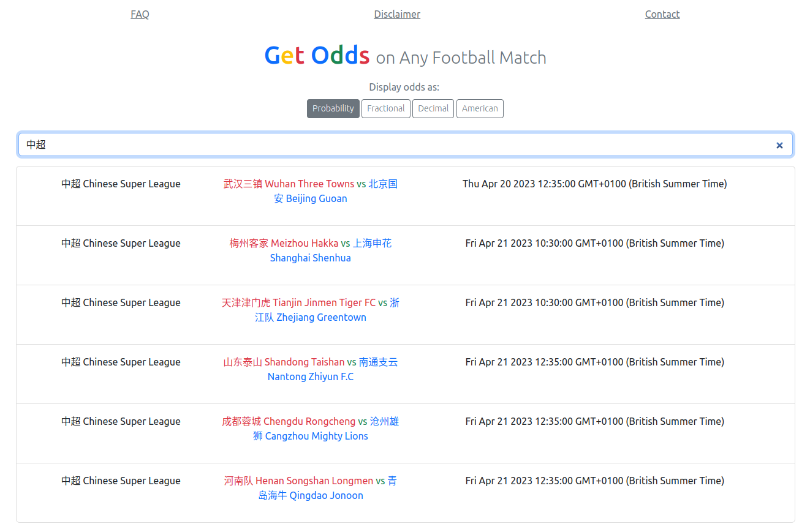Click league label in the Shandong Taishan row
The height and width of the screenshot is (532, 810).
coord(121,362)
